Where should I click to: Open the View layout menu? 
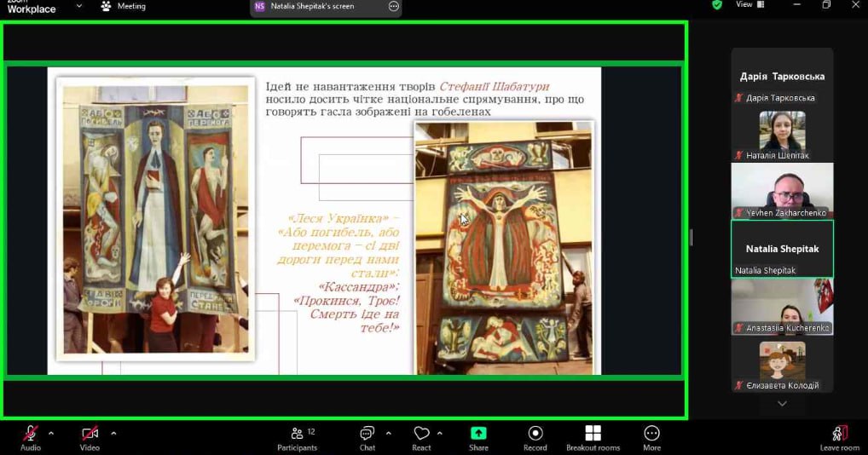pyautogui.click(x=749, y=5)
